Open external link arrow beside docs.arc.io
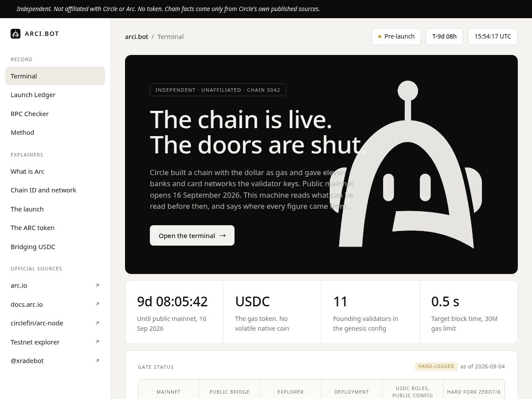Image resolution: width=532 pixels, height=399 pixels. pyautogui.click(x=98, y=304)
